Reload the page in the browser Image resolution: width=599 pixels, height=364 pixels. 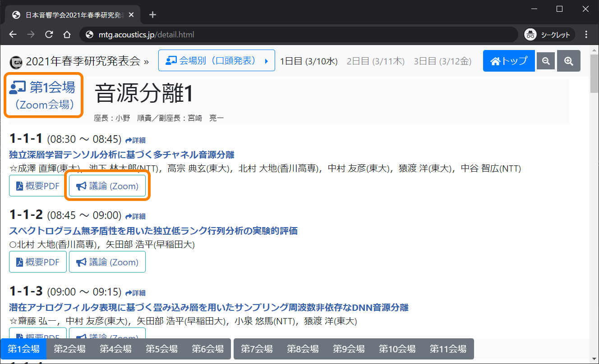pos(49,35)
